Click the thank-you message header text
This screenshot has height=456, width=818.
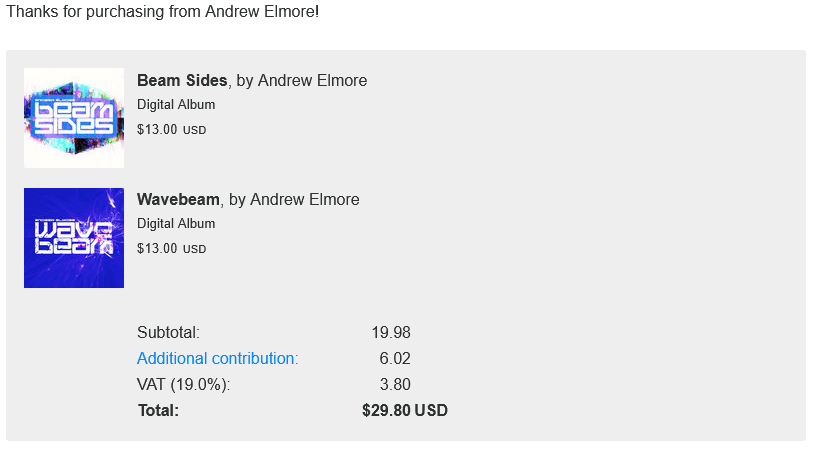(162, 13)
